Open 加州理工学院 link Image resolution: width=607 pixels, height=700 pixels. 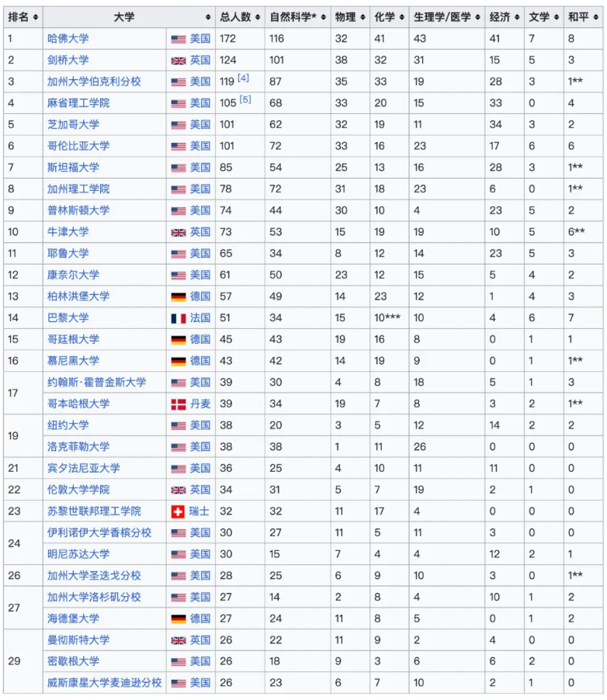pyautogui.click(x=78, y=189)
